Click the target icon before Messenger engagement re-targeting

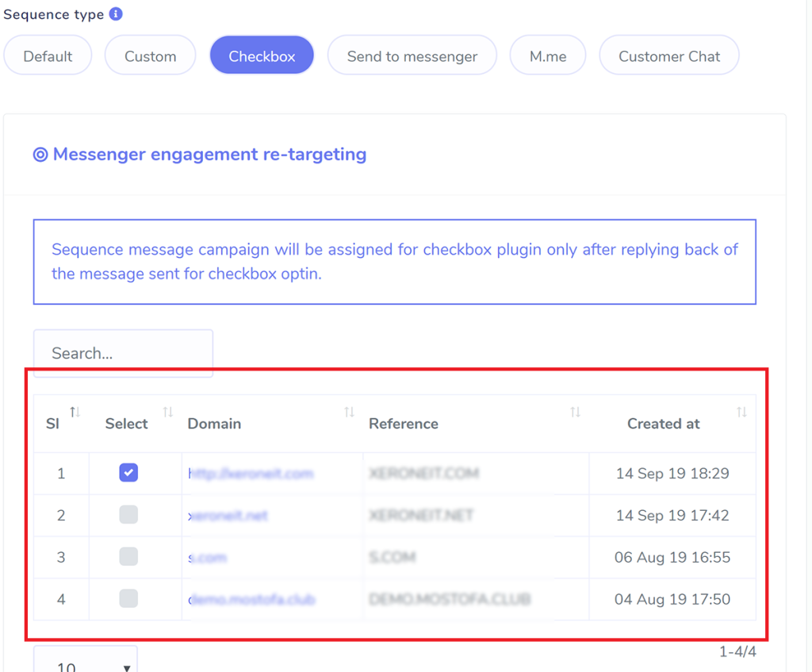click(x=40, y=154)
